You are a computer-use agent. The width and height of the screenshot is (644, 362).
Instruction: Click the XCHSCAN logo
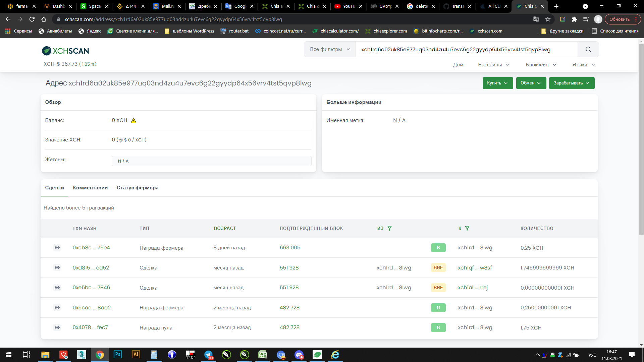point(66,51)
